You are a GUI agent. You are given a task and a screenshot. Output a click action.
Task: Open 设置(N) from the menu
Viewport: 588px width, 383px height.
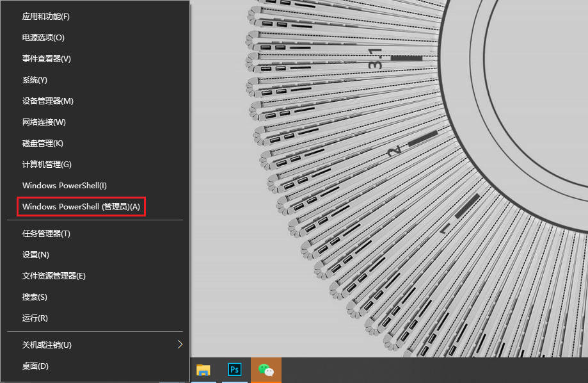coord(95,254)
